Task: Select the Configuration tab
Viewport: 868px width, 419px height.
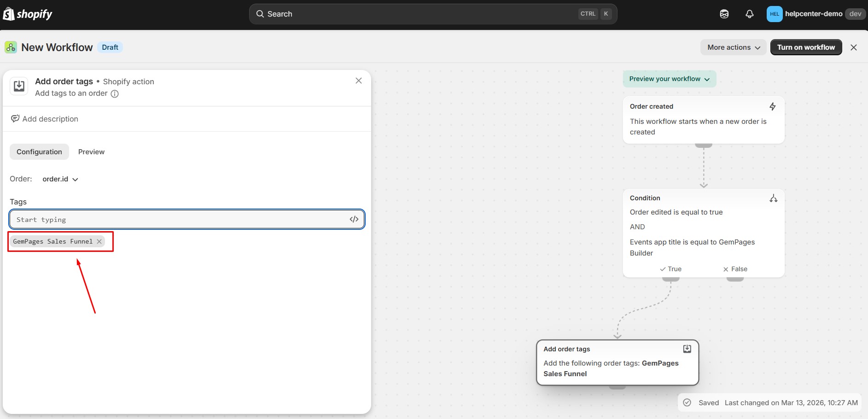Action: point(39,152)
